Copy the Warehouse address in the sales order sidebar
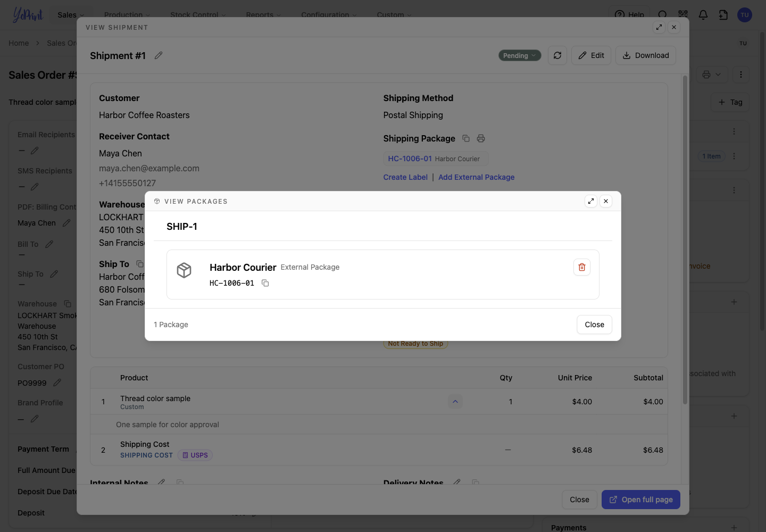Screen dimensions: 766x532 coord(68,304)
